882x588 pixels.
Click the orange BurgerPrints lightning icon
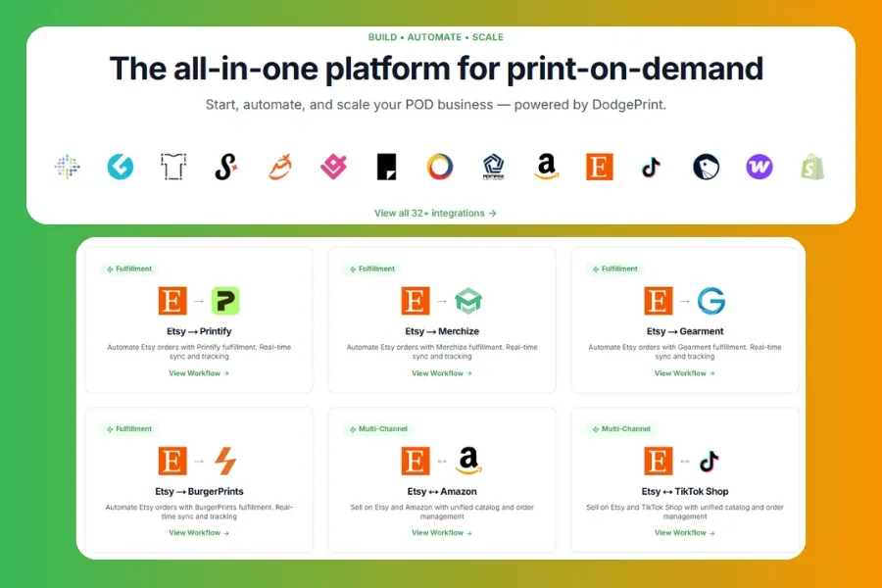point(225,461)
